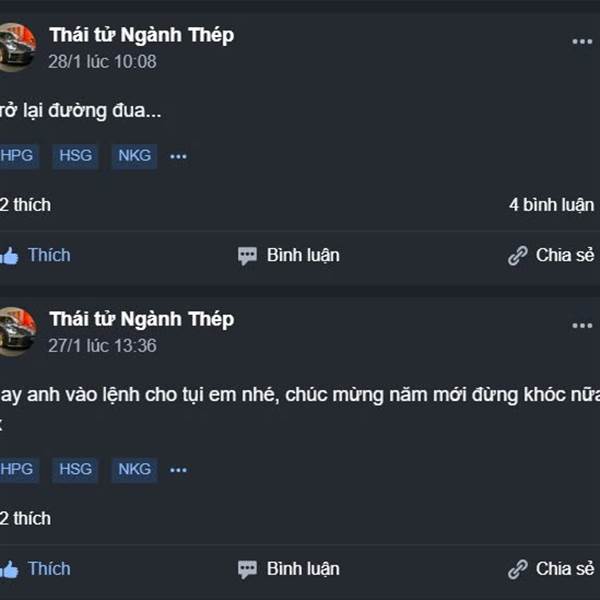600x600 pixels.
Task: Click the 27/1 lúc 13:36 timestamp
Action: pyautogui.click(x=102, y=345)
